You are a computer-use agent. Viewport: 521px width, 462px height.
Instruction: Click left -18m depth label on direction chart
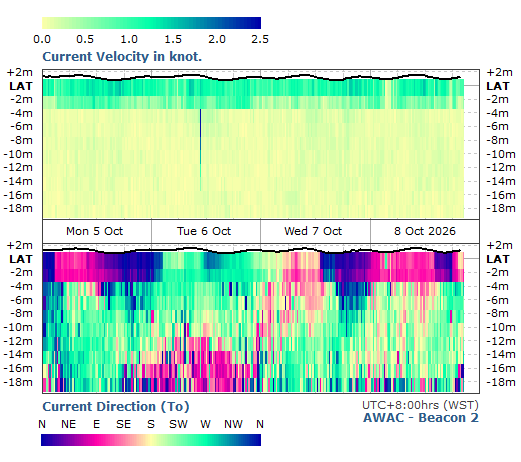coord(18,382)
